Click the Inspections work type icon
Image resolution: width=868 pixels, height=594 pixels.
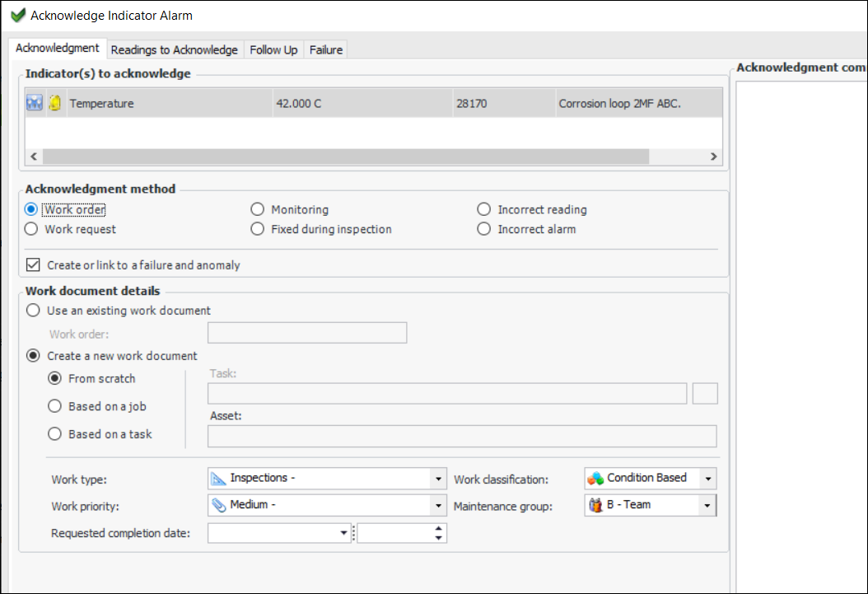(x=218, y=478)
